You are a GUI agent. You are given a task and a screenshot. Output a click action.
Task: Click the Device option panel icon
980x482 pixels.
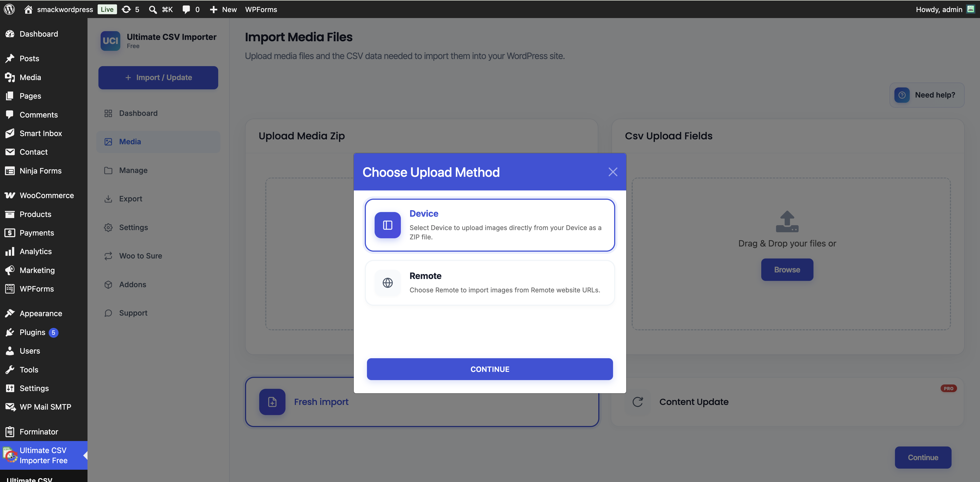coord(388,225)
